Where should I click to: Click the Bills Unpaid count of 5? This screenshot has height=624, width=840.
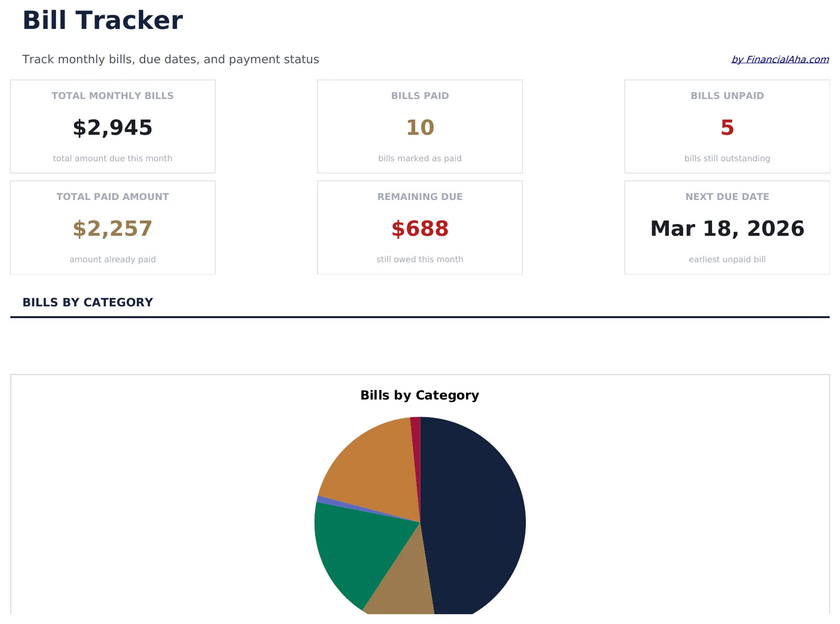point(726,128)
